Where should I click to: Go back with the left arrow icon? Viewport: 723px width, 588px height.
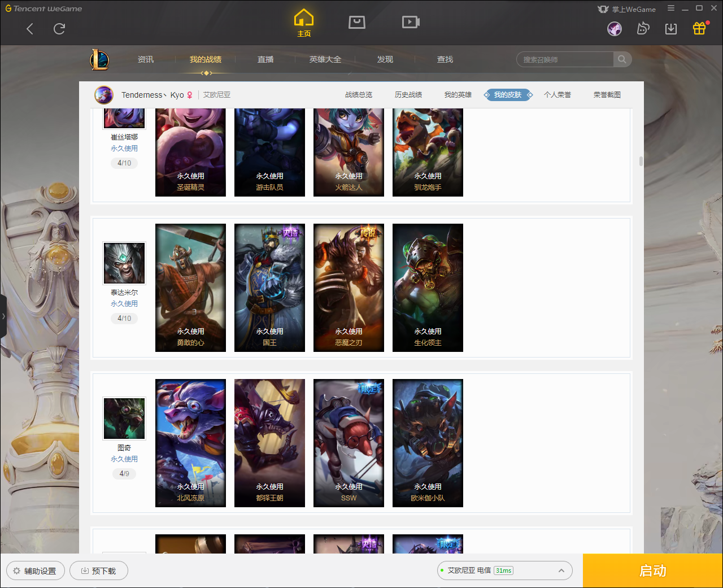[x=30, y=29]
